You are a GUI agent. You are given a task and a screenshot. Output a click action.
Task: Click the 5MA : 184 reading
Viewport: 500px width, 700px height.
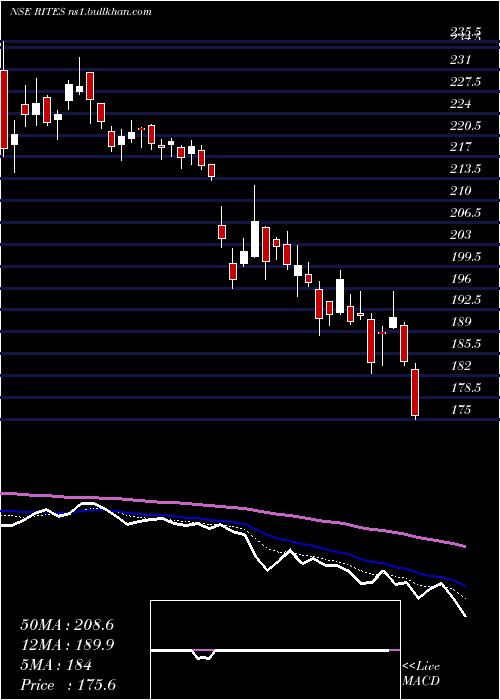(56, 665)
